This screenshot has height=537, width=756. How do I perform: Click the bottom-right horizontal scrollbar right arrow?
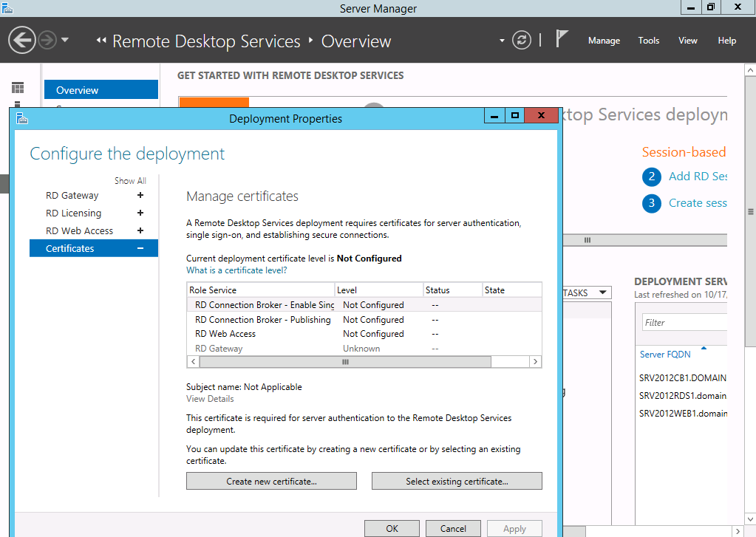[738, 531]
